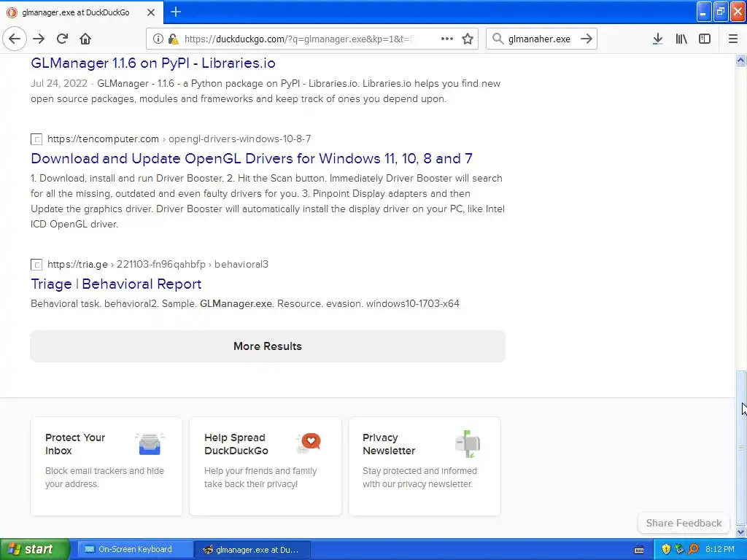Image resolution: width=747 pixels, height=560 pixels.
Task: Open the tria.ge URL link
Action: [158, 264]
